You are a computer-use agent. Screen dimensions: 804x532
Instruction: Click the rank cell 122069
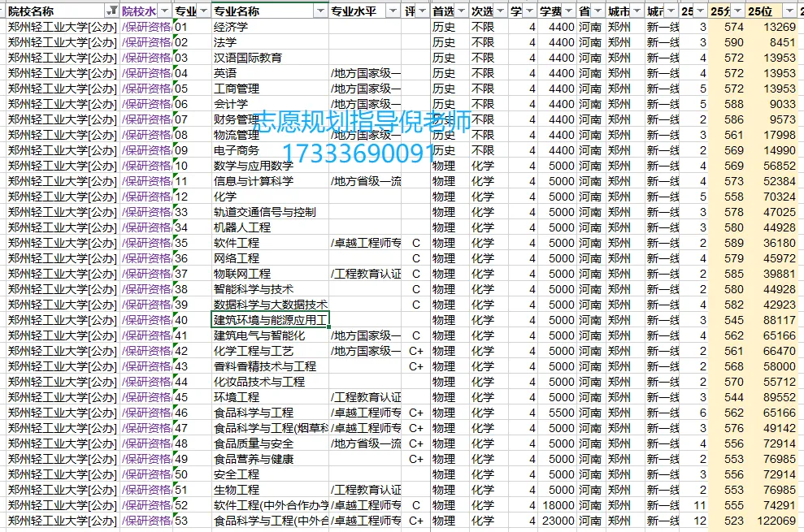771,521
